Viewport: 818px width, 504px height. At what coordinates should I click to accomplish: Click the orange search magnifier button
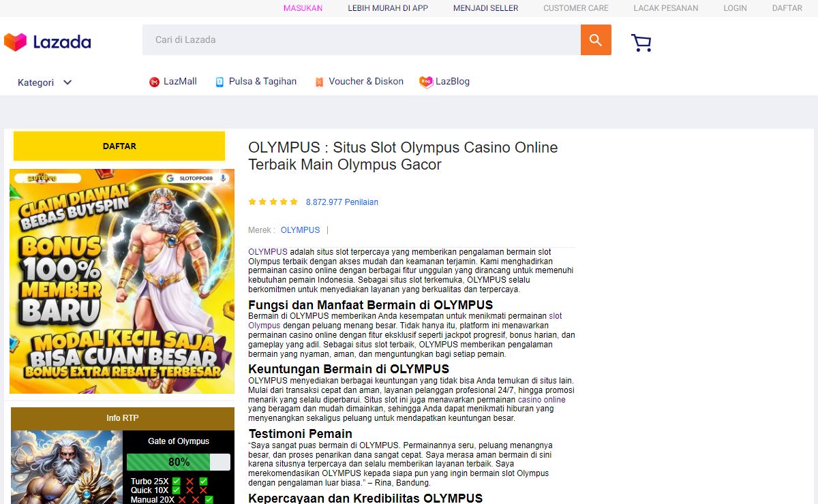[x=596, y=40]
